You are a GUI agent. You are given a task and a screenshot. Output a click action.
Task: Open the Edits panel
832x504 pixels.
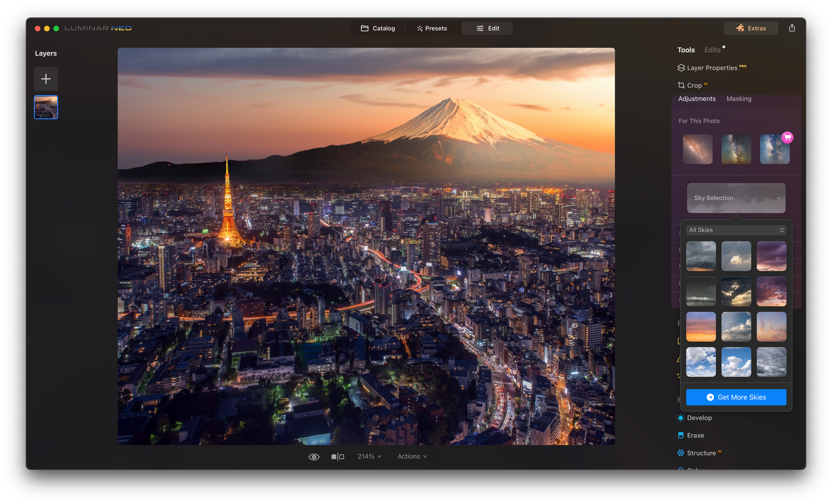(712, 50)
